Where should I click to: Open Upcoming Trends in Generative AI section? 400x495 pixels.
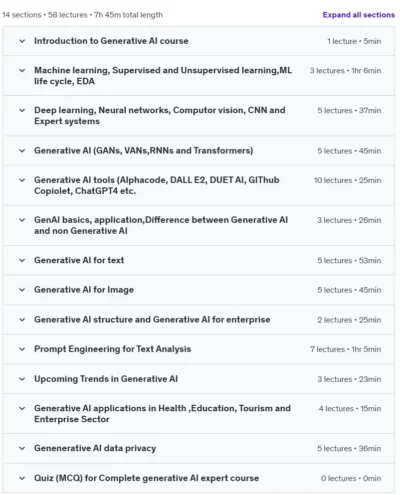point(199,379)
